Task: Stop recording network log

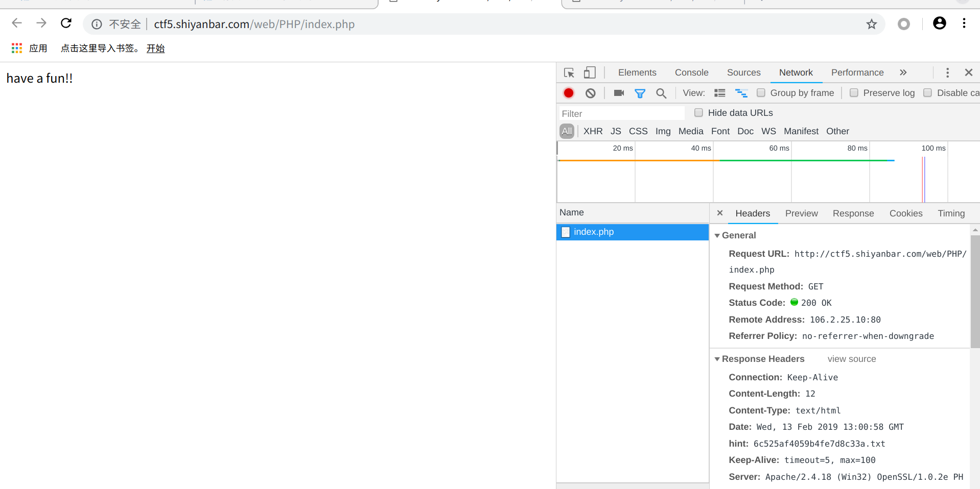Action: [569, 93]
